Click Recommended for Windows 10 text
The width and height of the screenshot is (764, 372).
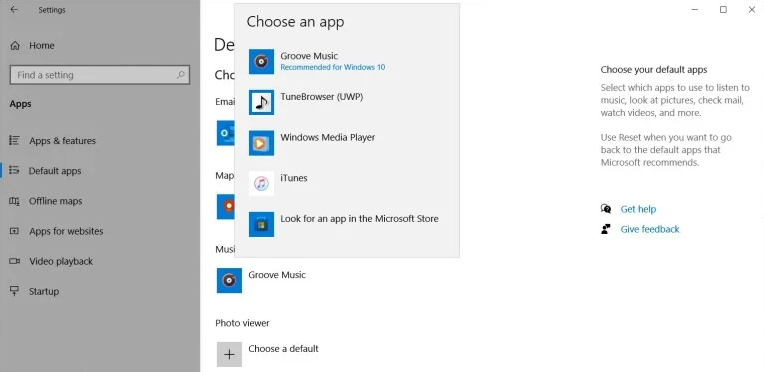(332, 67)
